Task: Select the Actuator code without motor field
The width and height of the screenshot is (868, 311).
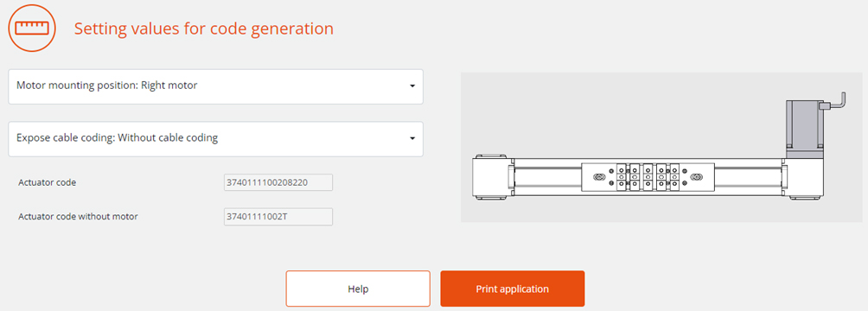Action: (278, 217)
